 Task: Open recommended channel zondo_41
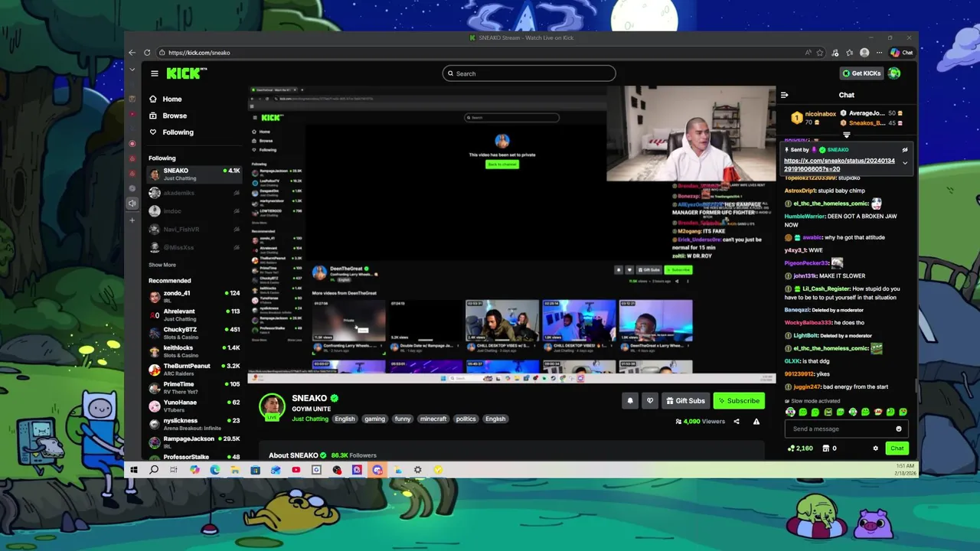[194, 297]
